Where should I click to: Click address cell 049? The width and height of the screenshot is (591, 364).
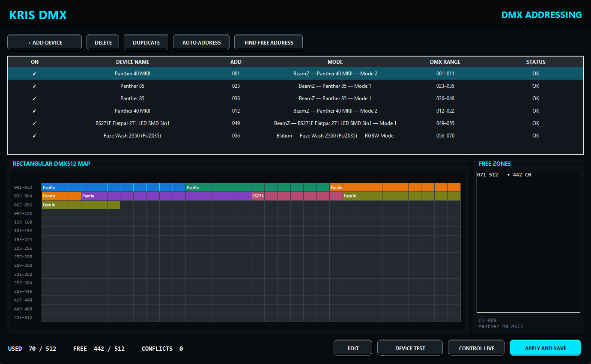(236, 123)
